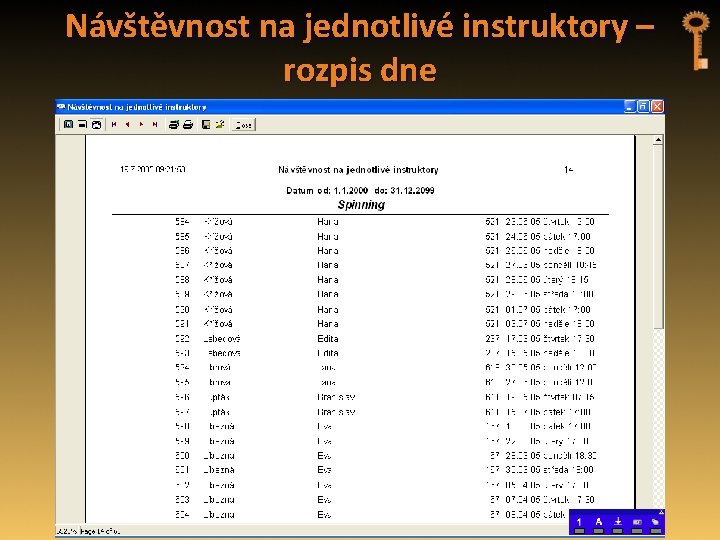Click the print timestamp in the report header

(152, 169)
